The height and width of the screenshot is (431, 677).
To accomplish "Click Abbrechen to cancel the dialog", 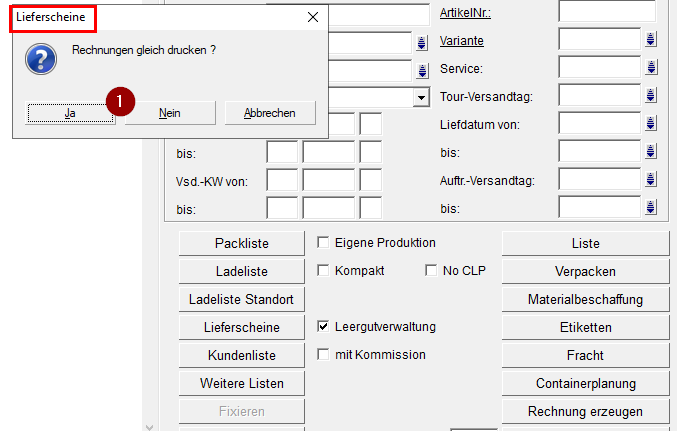I will 270,113.
